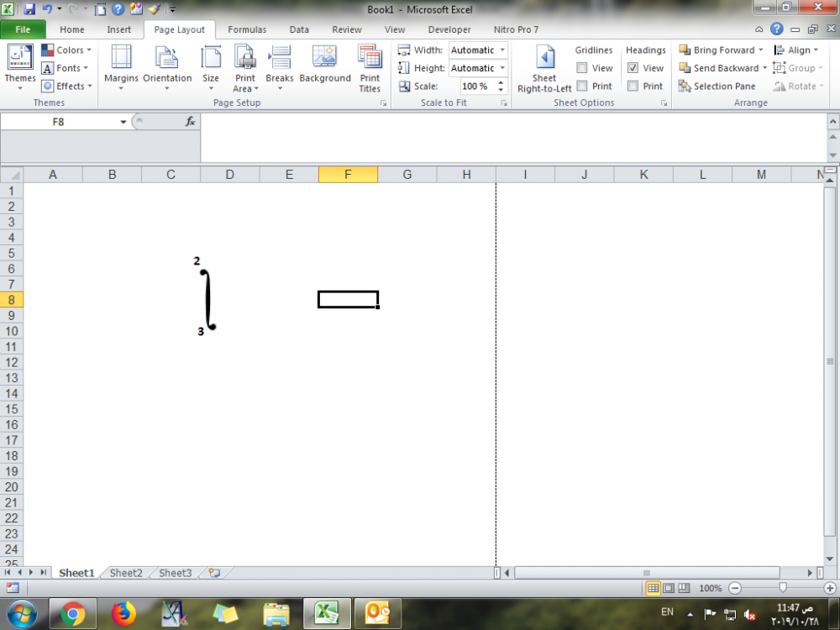Open Google Chrome from the taskbar
The height and width of the screenshot is (630, 840).
pos(73,613)
